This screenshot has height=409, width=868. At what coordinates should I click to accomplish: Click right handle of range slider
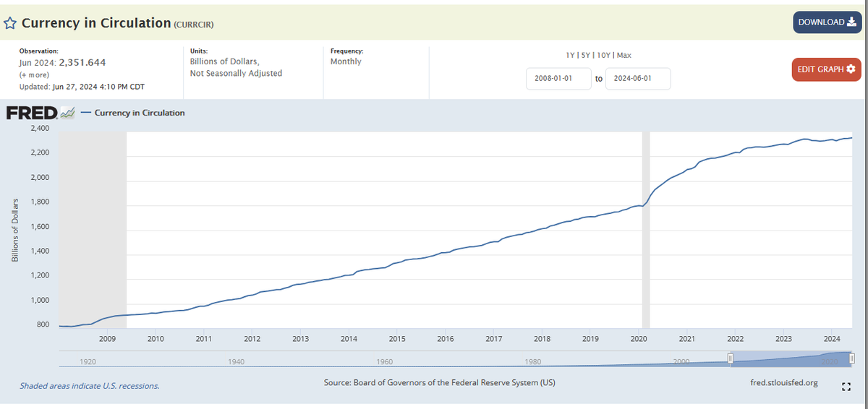[853, 358]
